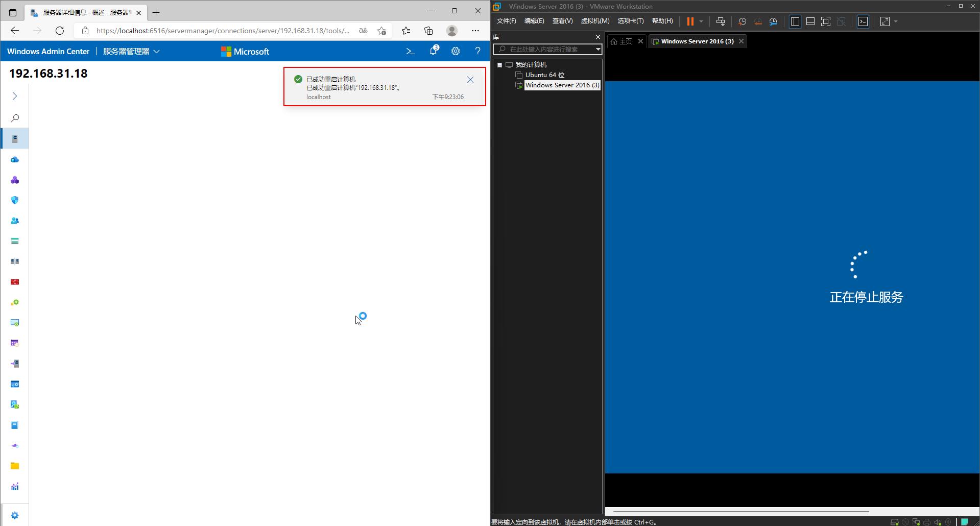Open Edge read aloud translate icon

(x=363, y=31)
